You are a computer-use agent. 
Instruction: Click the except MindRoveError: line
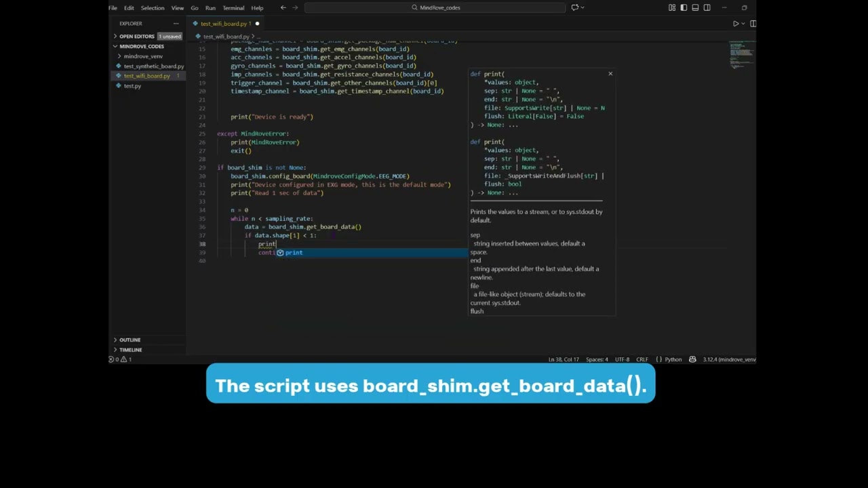coord(253,134)
